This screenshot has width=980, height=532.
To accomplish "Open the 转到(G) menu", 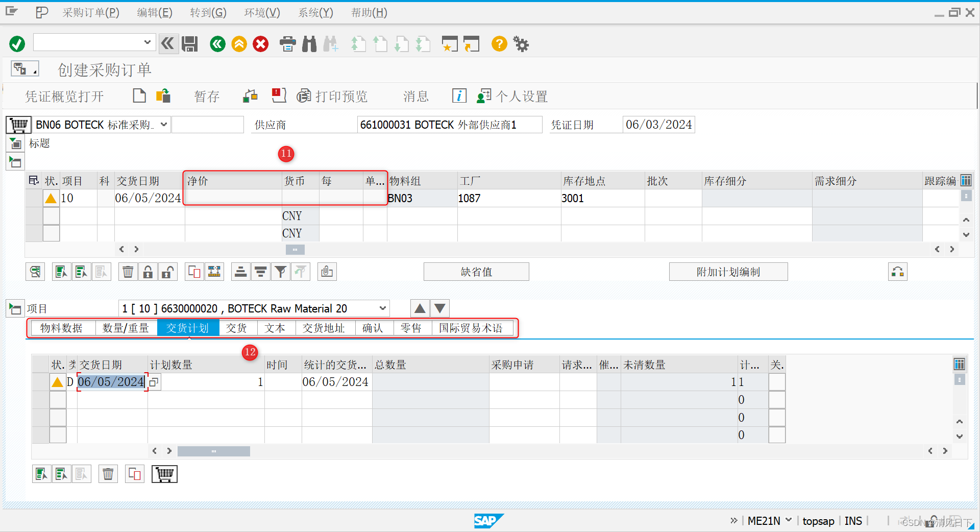I will 208,13.
